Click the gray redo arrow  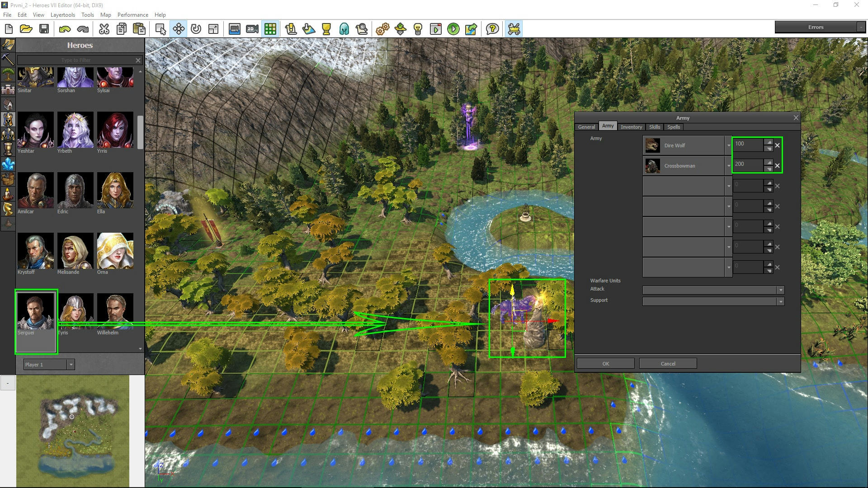(83, 29)
